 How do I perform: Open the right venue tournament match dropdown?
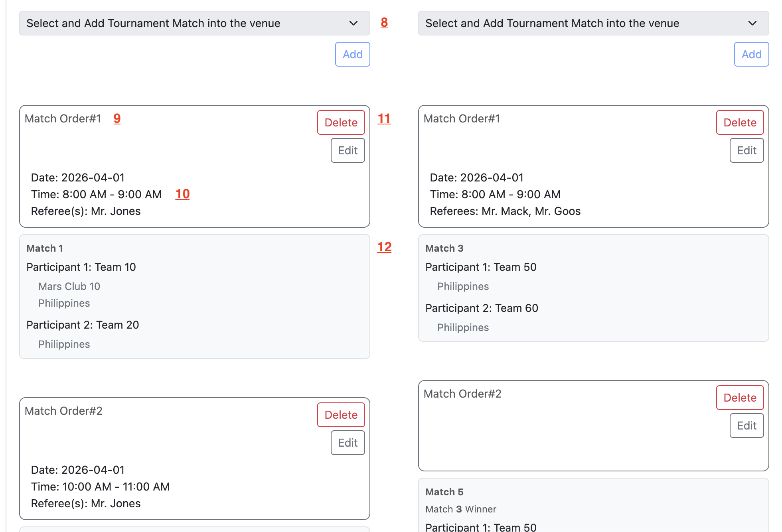click(593, 23)
